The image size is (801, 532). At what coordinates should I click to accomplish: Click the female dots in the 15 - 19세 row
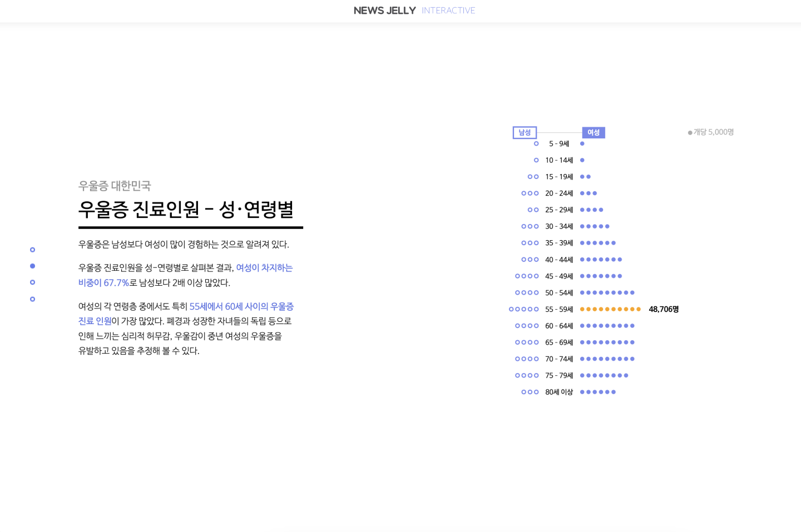[x=585, y=177]
